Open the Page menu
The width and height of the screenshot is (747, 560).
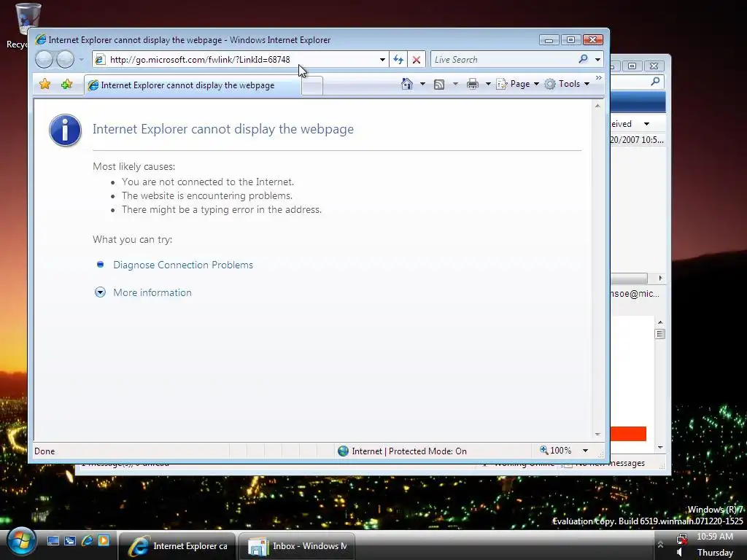[518, 84]
